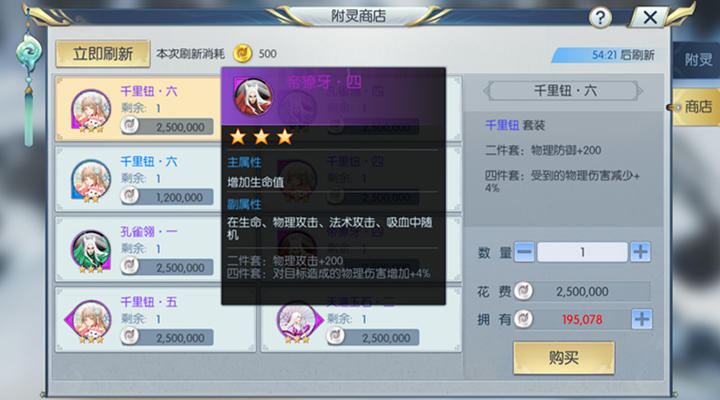Image resolution: width=720 pixels, height=400 pixels.
Task: Select the first 千里钮·六 item portrait
Action: (90, 110)
